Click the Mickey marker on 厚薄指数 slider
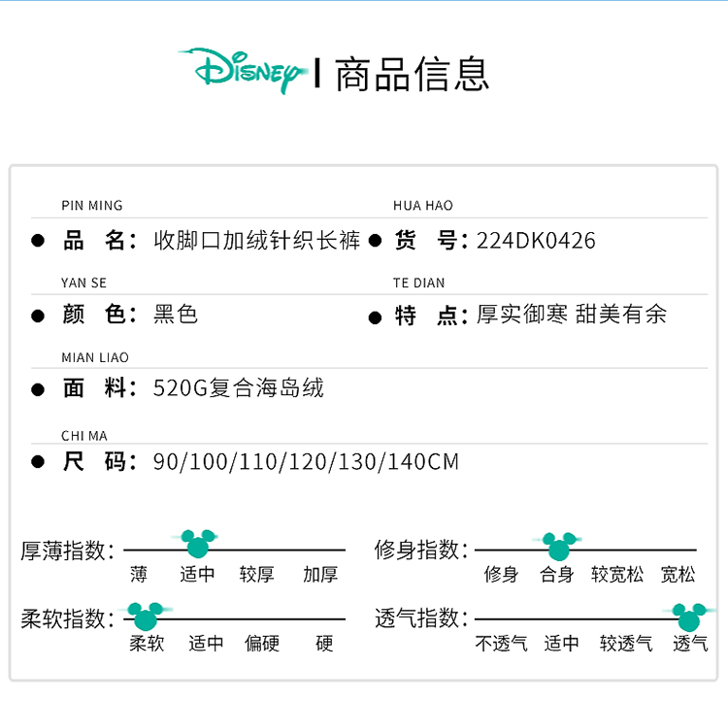 point(198,543)
